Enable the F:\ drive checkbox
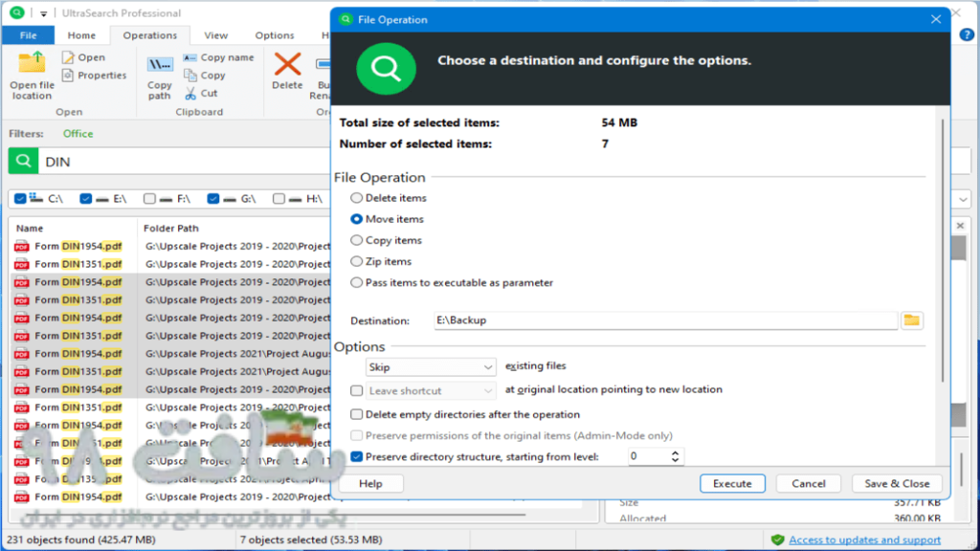 point(149,199)
